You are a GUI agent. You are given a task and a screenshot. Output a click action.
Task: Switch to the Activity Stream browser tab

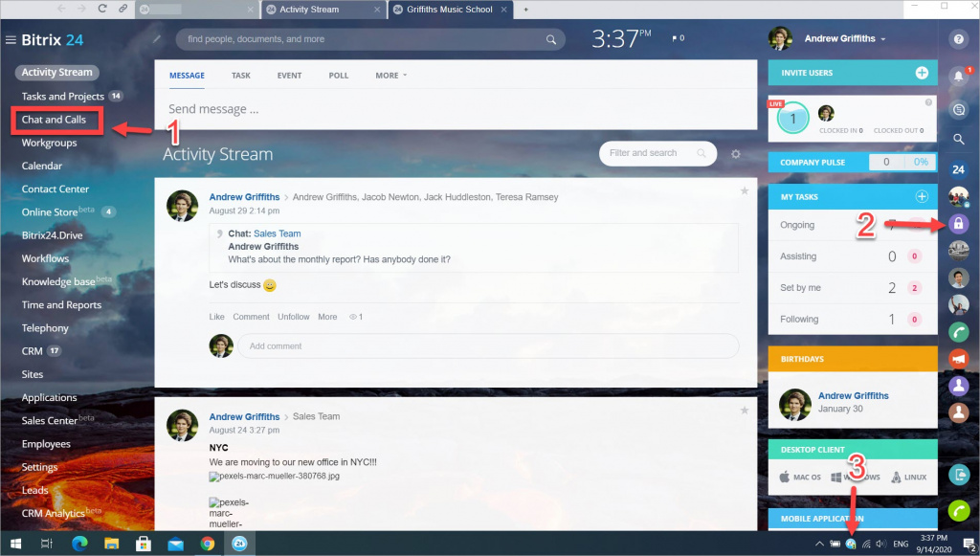coord(323,10)
